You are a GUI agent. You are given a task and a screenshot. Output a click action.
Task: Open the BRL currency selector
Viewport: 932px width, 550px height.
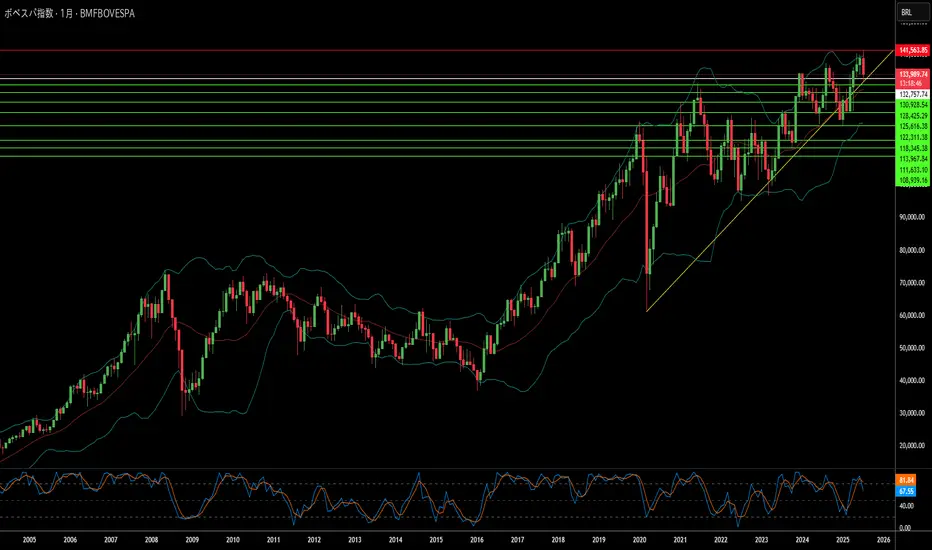tap(913, 12)
